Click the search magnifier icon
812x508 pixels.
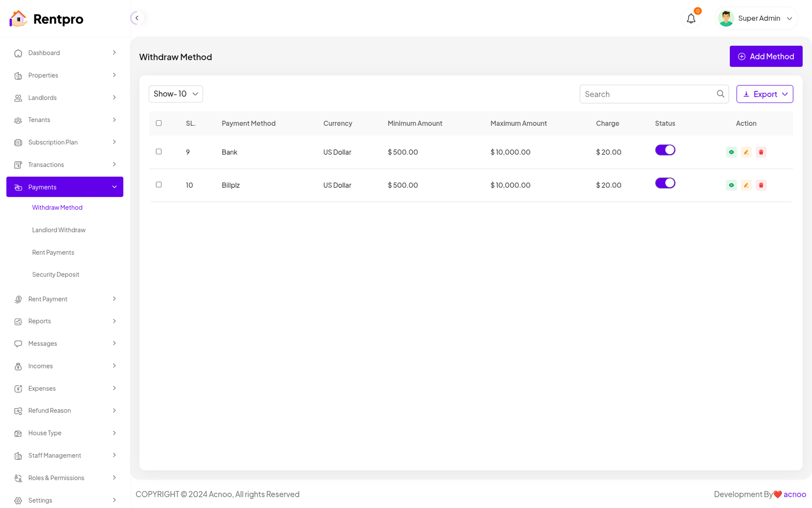tap(720, 94)
